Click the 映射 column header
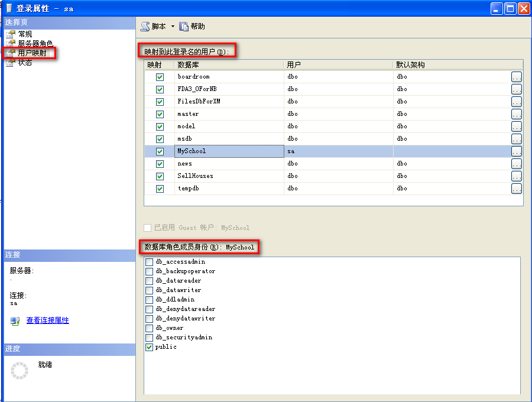 [x=160, y=65]
